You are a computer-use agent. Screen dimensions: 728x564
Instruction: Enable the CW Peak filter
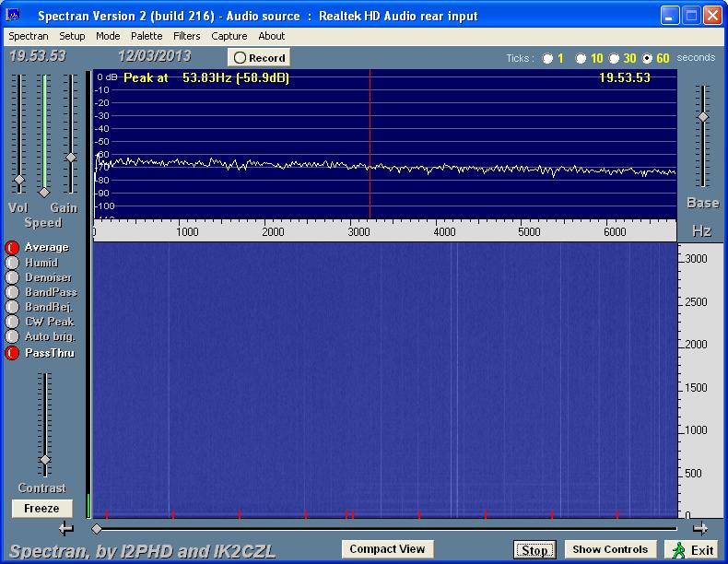tap(12, 322)
